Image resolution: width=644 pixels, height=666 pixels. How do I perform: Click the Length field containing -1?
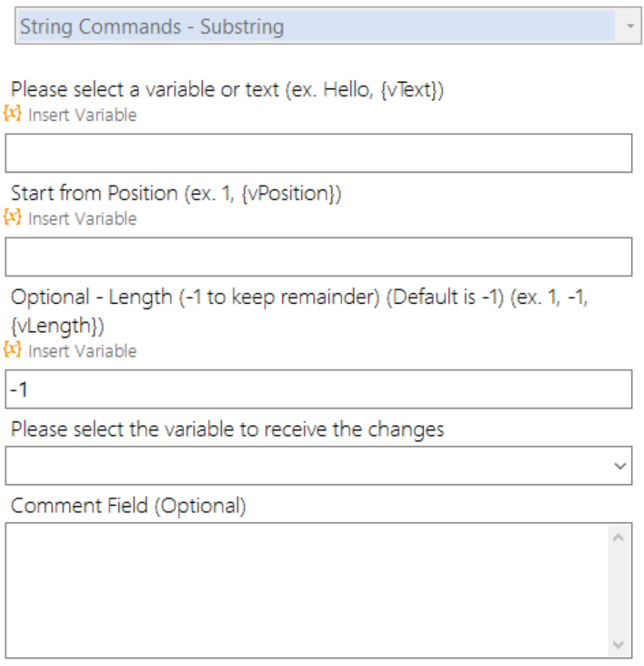318,389
